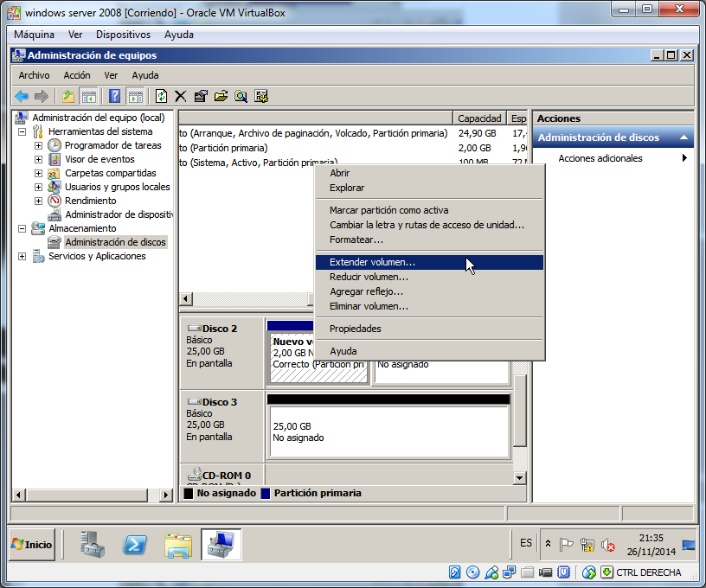Open Windows Explorer from the taskbar
Screen dimensions: 706x588
tap(178, 545)
